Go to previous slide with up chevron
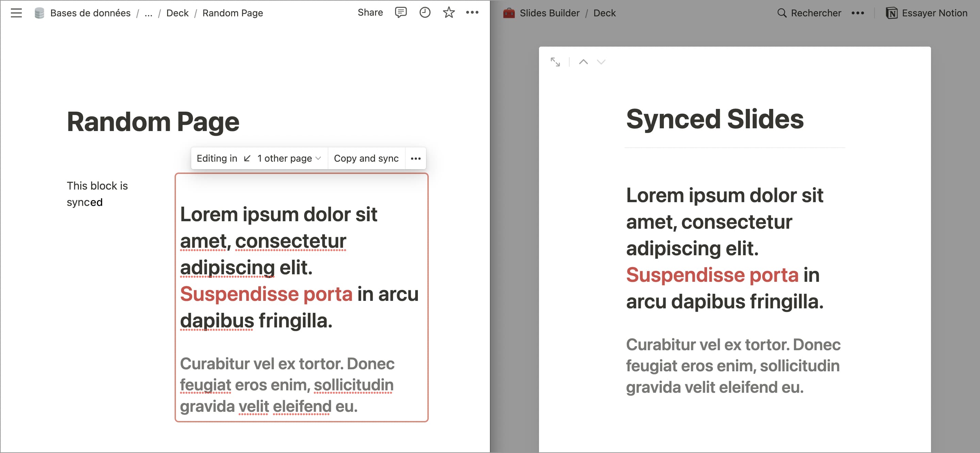 (583, 62)
